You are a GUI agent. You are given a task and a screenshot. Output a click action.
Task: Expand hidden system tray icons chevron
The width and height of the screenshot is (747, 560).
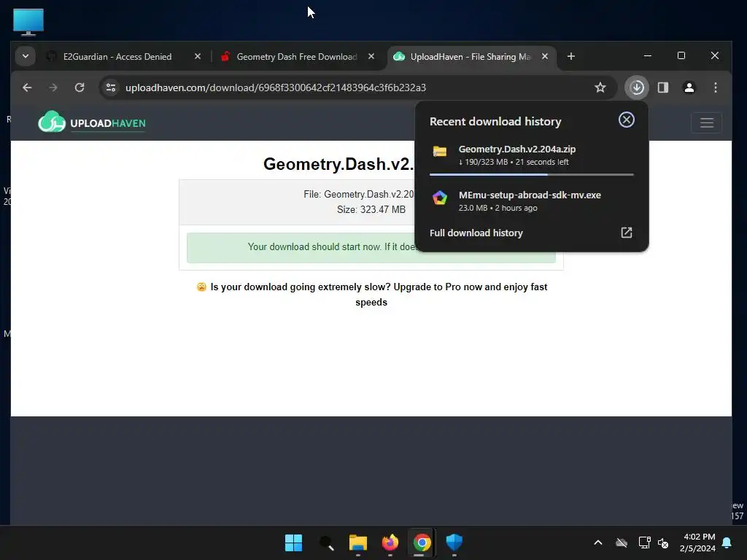598,542
